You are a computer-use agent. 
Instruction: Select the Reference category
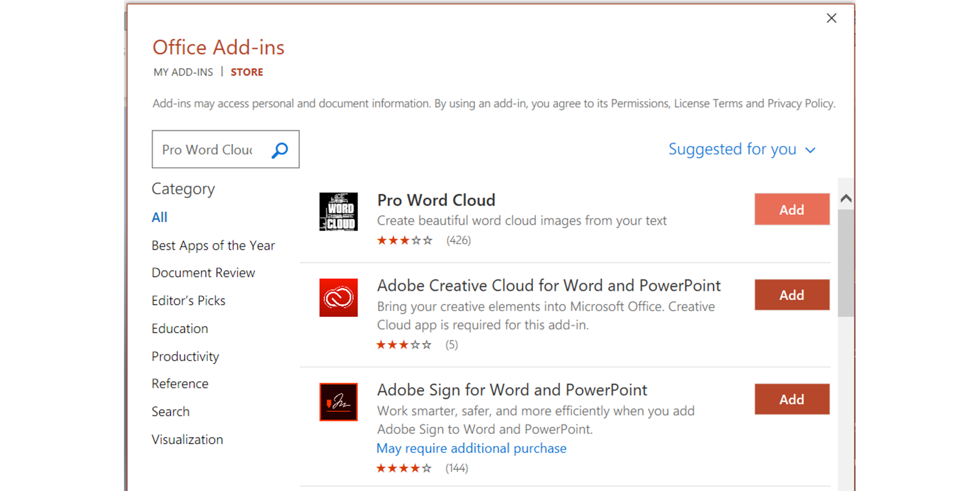180,384
